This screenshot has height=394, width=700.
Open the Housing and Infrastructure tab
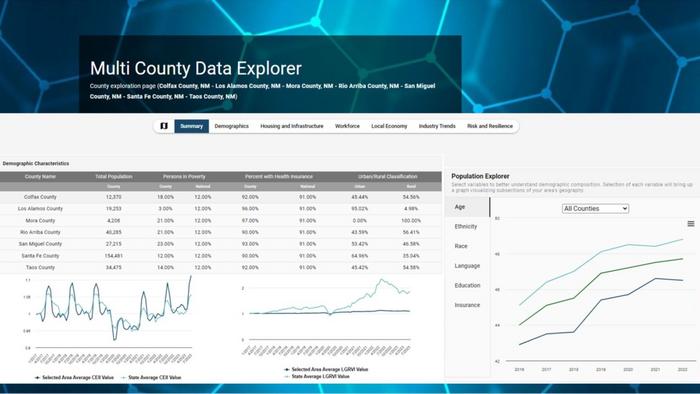coord(292,126)
